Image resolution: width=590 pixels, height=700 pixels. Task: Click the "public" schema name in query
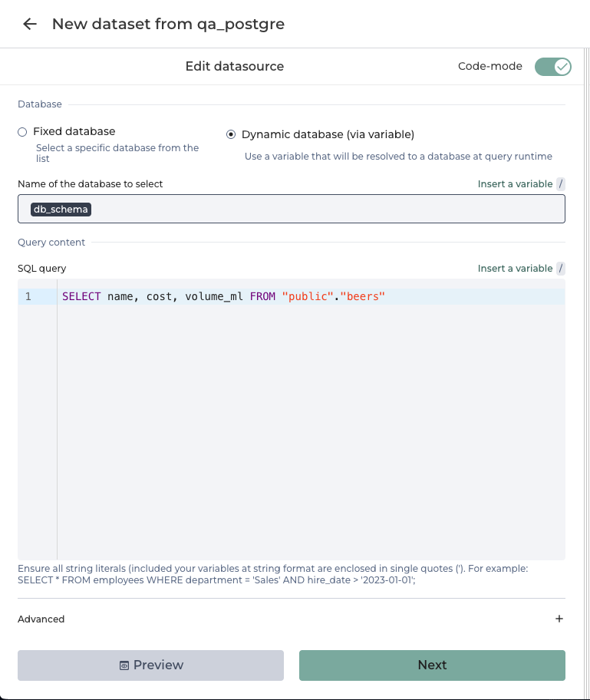coord(308,296)
